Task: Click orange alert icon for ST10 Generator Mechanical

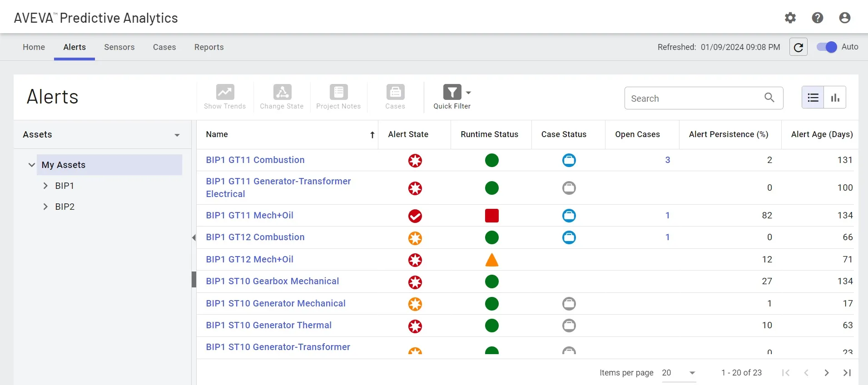Action: [x=415, y=304]
